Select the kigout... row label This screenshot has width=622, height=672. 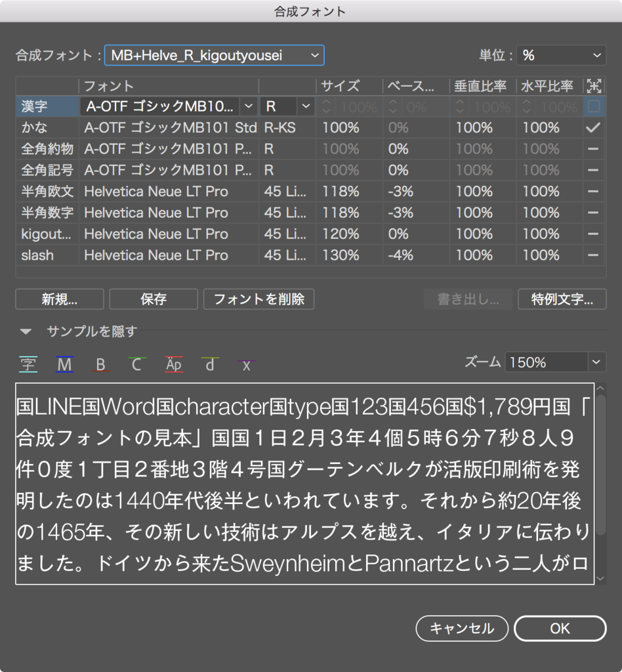(x=47, y=234)
